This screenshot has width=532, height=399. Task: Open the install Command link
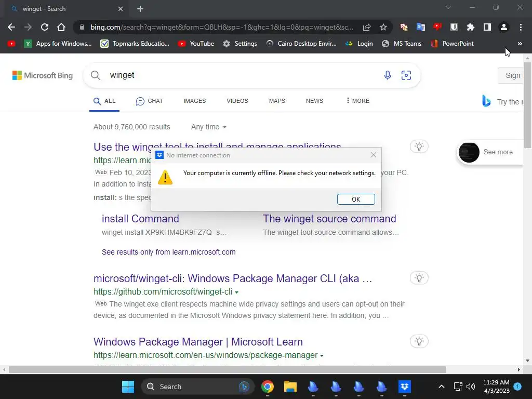click(140, 219)
